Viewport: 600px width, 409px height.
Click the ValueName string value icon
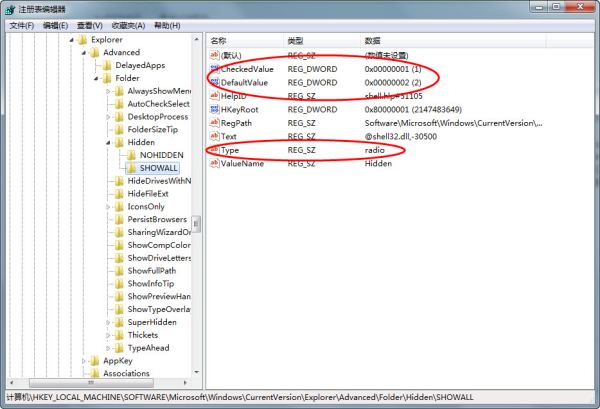click(215, 163)
